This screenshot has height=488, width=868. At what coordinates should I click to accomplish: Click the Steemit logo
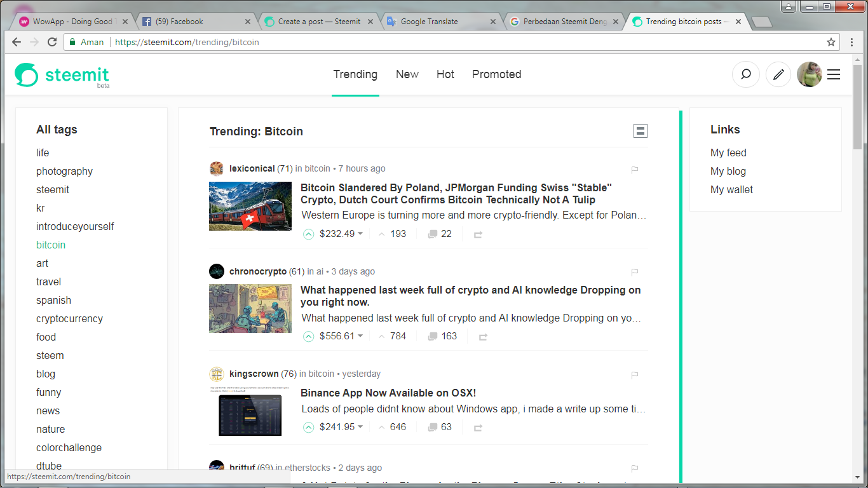(x=62, y=75)
